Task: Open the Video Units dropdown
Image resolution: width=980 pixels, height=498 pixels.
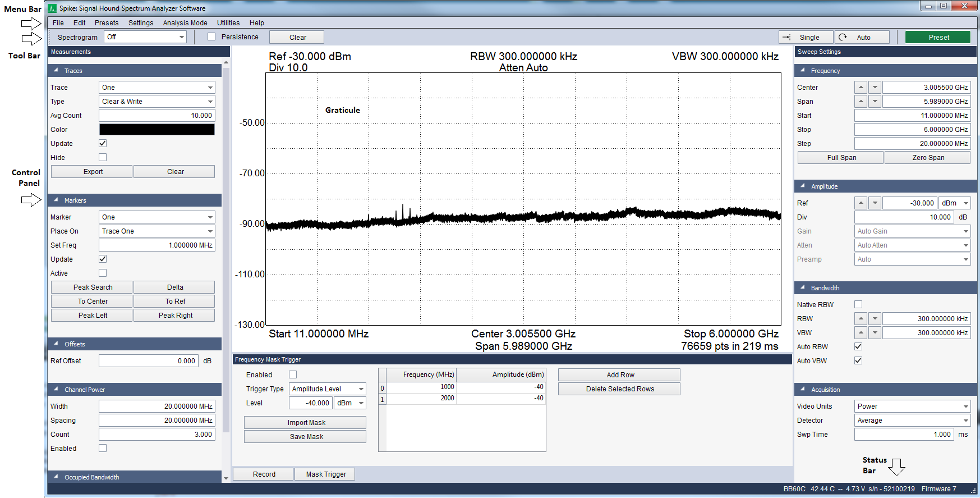Action: pyautogui.click(x=913, y=406)
